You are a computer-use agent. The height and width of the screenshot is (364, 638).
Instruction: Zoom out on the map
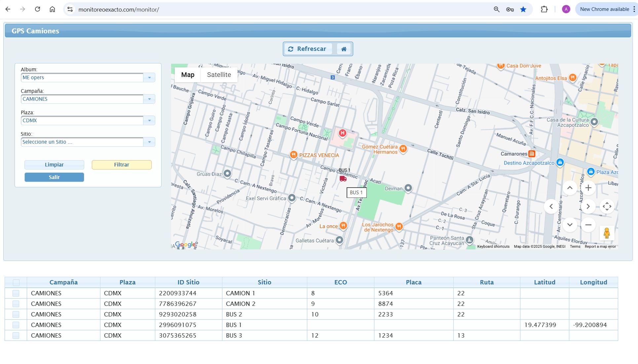tap(588, 225)
